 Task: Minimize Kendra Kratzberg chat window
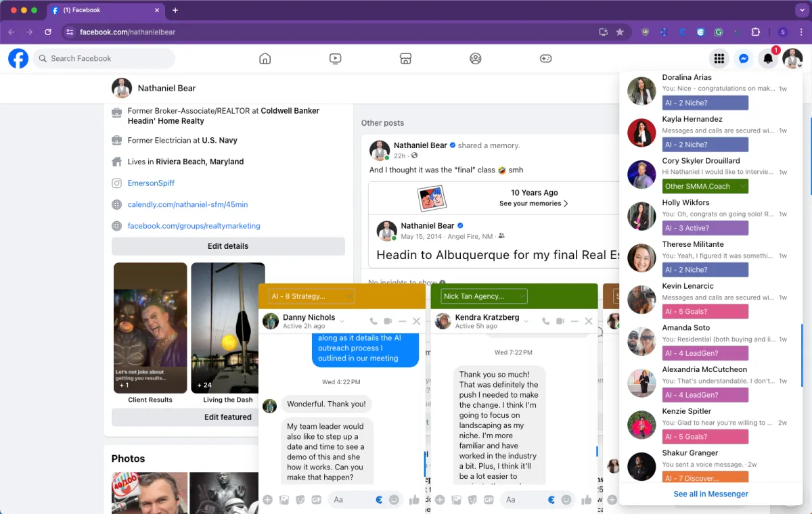click(x=574, y=321)
